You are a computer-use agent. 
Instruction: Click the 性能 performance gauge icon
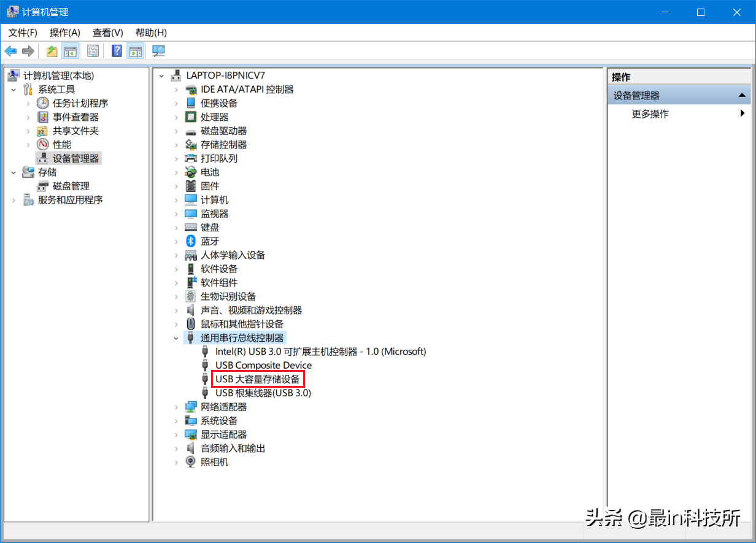coord(42,145)
